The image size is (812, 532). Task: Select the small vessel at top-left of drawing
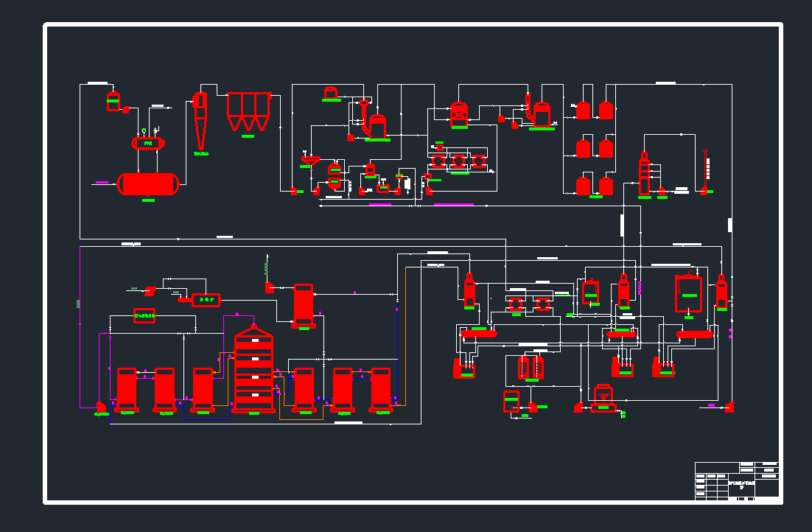pos(113,102)
